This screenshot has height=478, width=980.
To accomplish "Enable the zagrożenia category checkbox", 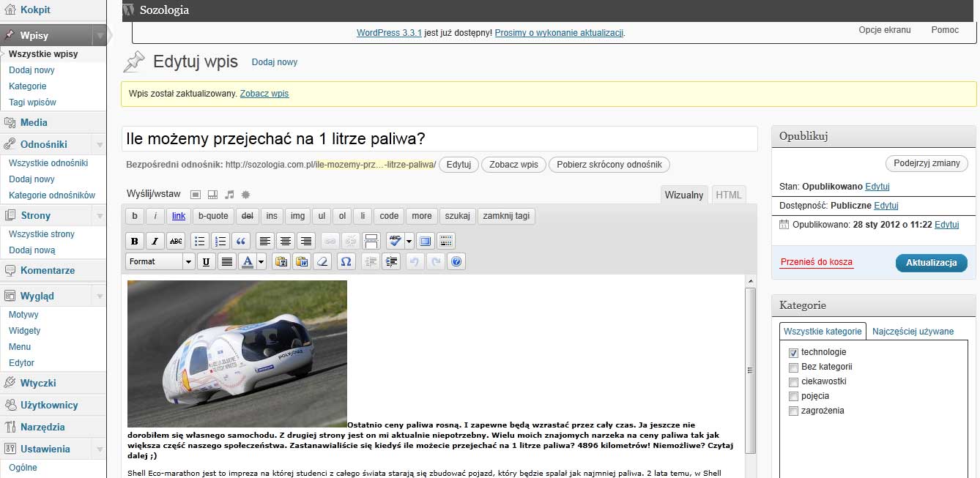I will (x=793, y=411).
